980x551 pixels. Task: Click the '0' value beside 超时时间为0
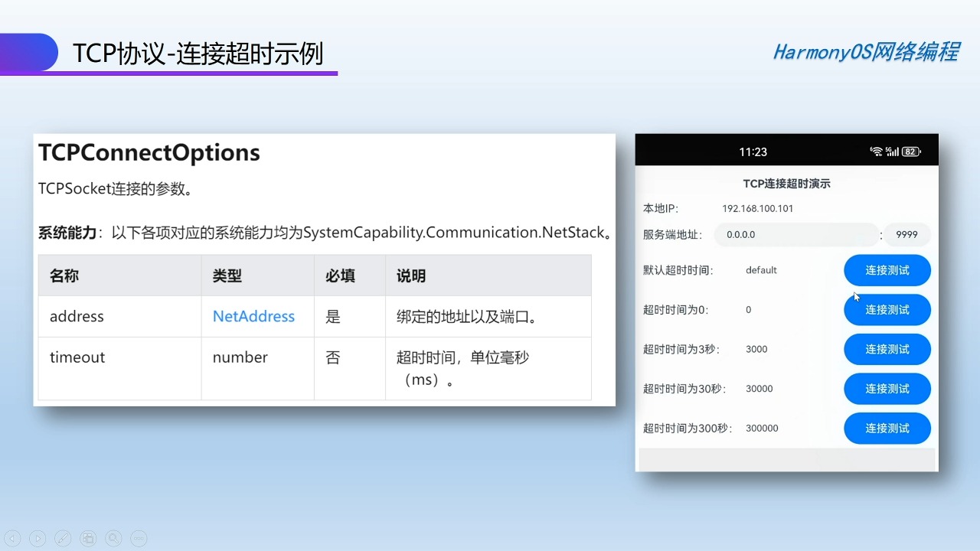pos(749,310)
